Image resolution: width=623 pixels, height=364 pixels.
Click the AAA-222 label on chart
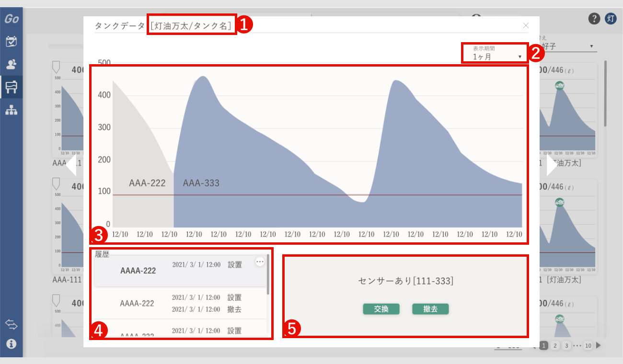click(147, 183)
